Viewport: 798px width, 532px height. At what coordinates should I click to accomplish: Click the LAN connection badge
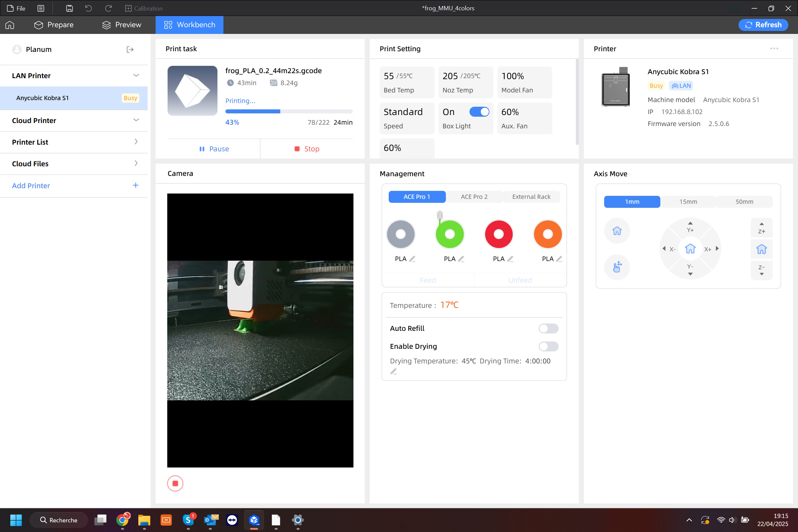[x=681, y=86]
